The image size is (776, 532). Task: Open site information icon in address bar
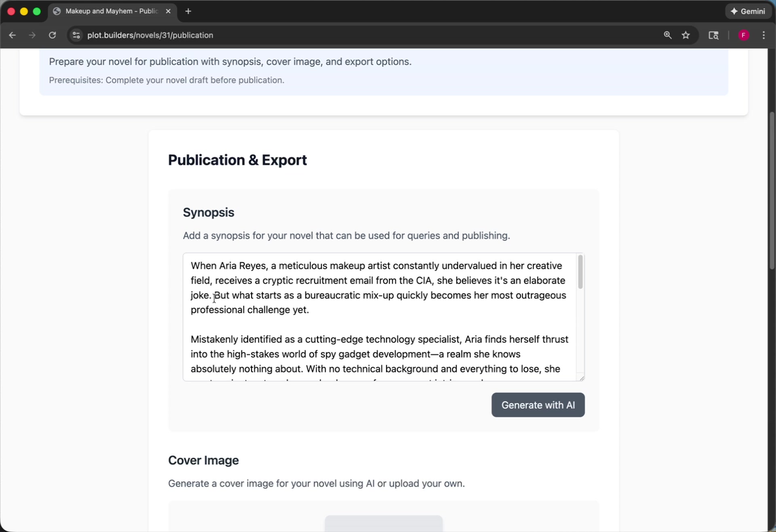[x=76, y=35]
